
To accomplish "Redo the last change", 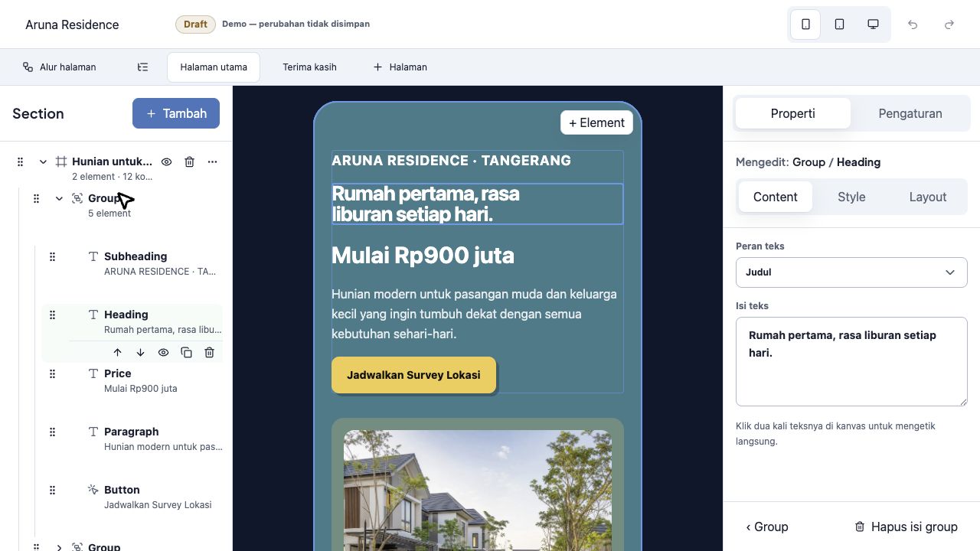I will pyautogui.click(x=949, y=24).
